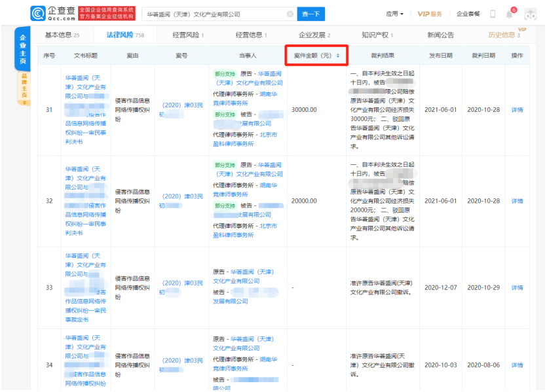Open 湖南华竟律师事务所 link in row 32

click(245, 190)
